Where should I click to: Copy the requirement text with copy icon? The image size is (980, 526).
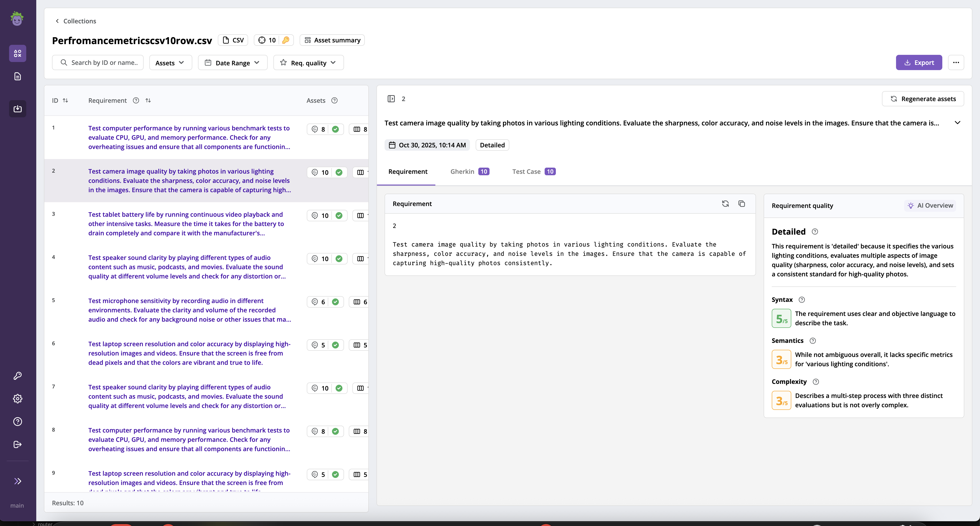pyautogui.click(x=741, y=204)
